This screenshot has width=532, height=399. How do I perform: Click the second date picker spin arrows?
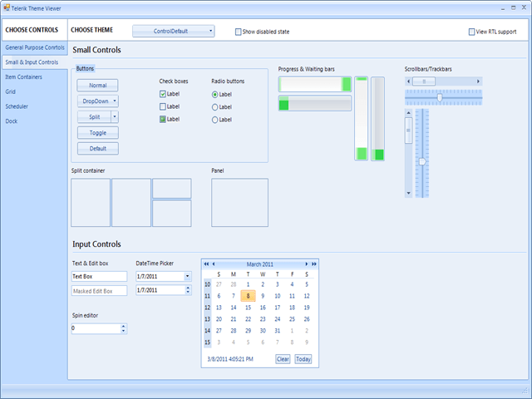188,290
